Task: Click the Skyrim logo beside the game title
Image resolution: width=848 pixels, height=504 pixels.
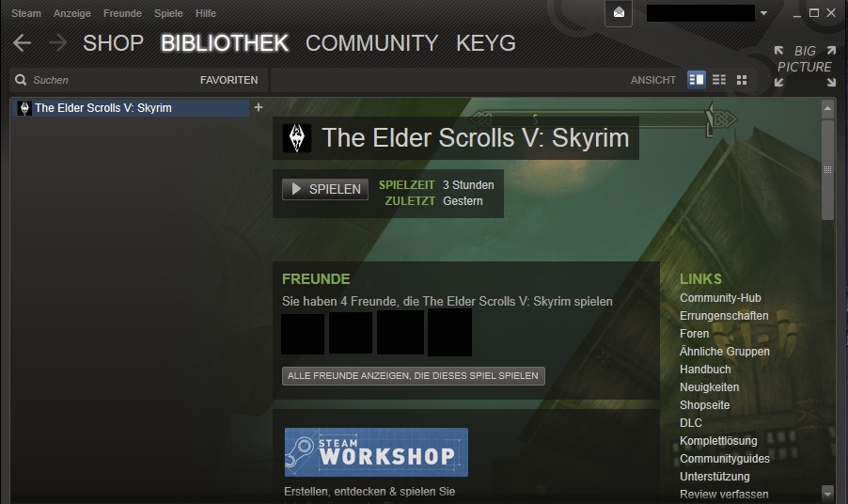Action: 297,138
